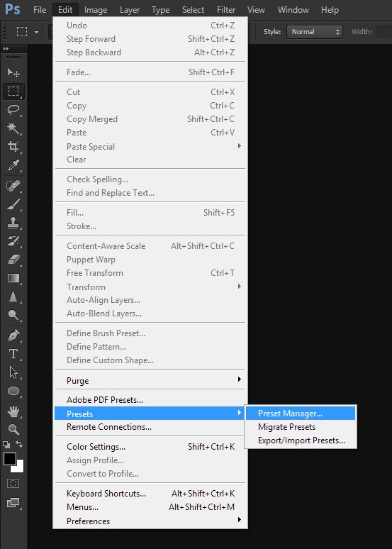
Task: Select the Eraser tool
Action: [13, 260]
